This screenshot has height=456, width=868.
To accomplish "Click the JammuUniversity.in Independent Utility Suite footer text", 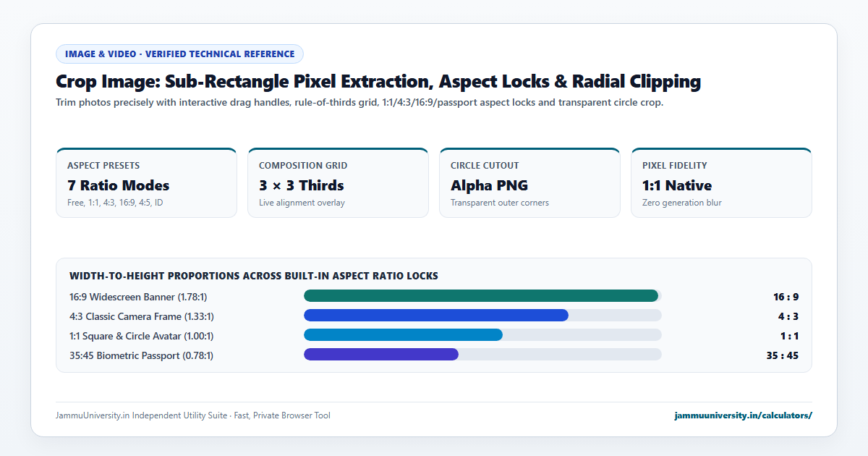I will coord(193,415).
